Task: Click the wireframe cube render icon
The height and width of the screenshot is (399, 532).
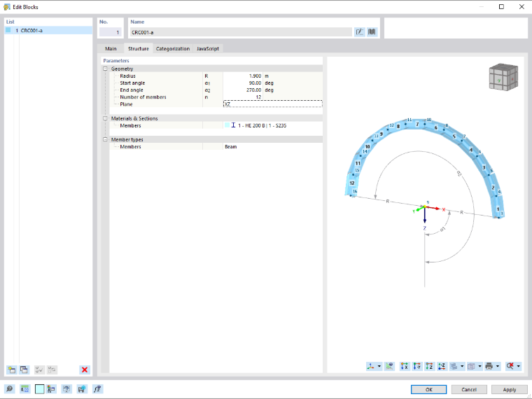Action: tap(471, 366)
